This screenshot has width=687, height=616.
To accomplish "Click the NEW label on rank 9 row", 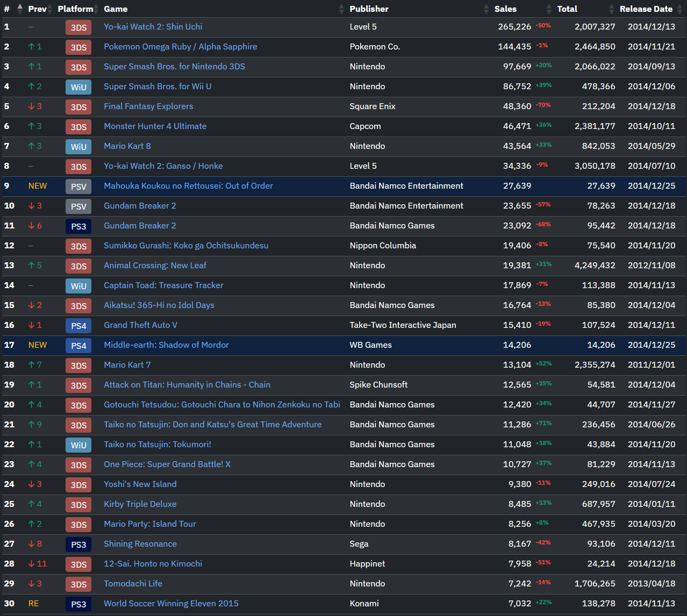I will pos(38,185).
